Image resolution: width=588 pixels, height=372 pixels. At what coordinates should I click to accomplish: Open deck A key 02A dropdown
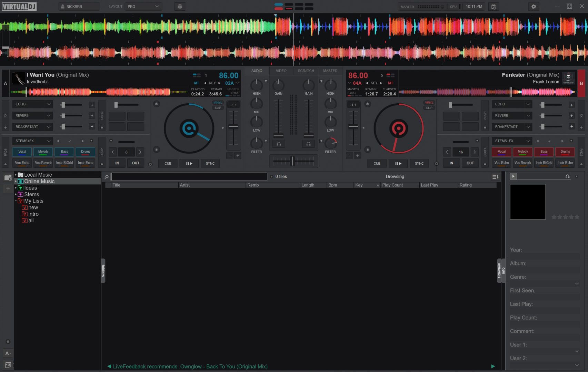point(232,83)
